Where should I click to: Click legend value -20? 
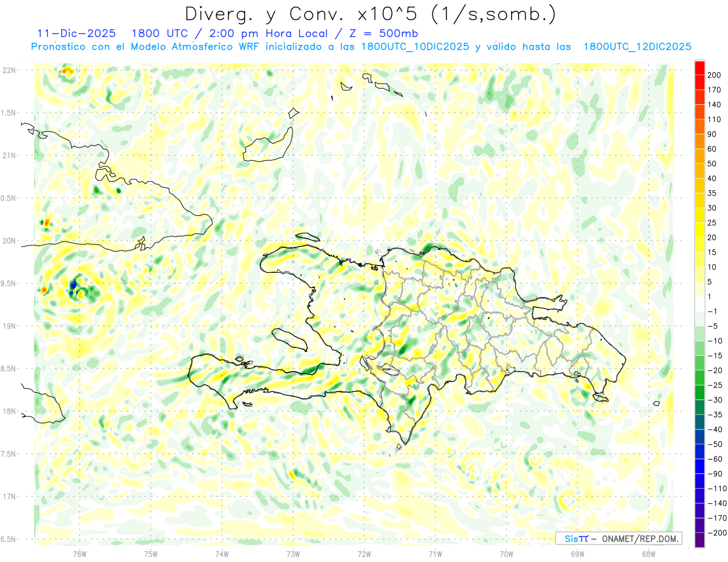click(715, 370)
